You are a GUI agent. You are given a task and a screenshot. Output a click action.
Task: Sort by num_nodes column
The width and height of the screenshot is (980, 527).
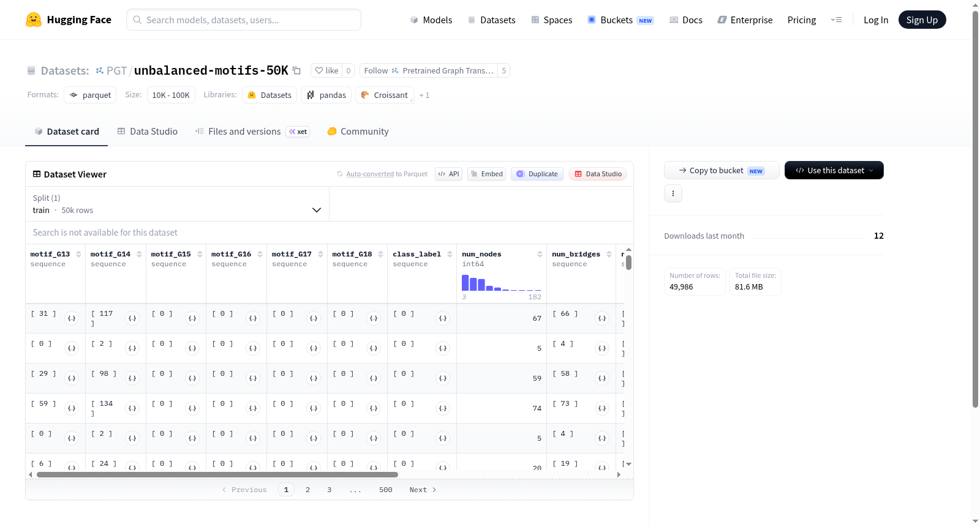click(540, 254)
